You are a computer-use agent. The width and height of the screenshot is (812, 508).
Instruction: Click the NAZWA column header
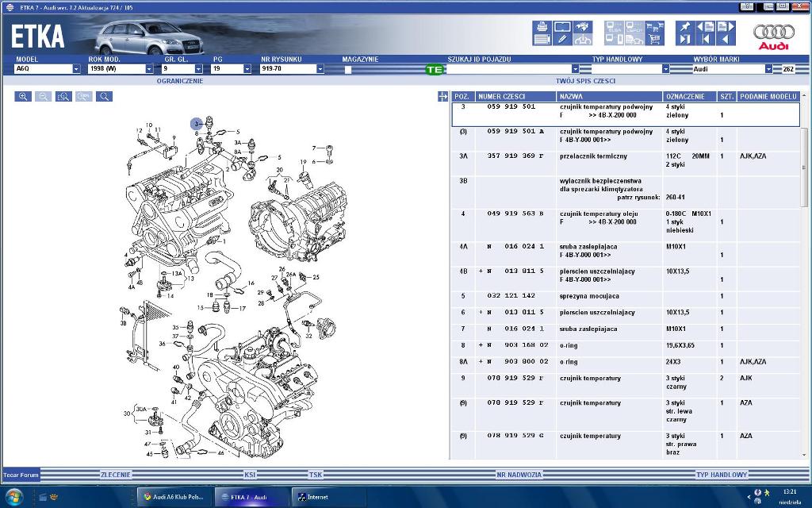pos(610,96)
